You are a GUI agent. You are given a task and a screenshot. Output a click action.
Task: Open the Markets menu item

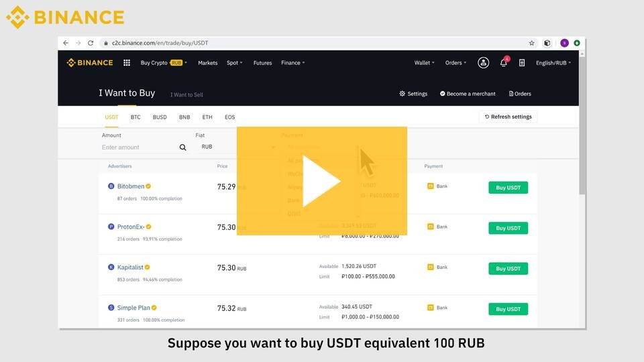click(207, 63)
